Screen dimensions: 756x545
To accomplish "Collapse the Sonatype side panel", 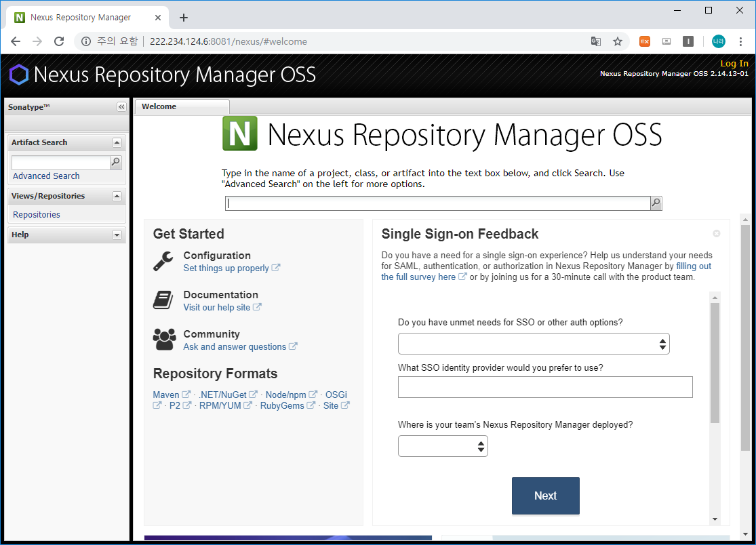I will click(121, 107).
